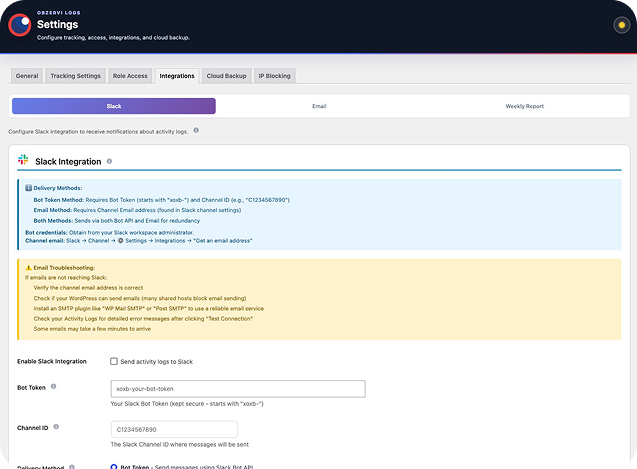Click "Some emails may take a few minutes" text
The height and width of the screenshot is (469, 637).
92,329
